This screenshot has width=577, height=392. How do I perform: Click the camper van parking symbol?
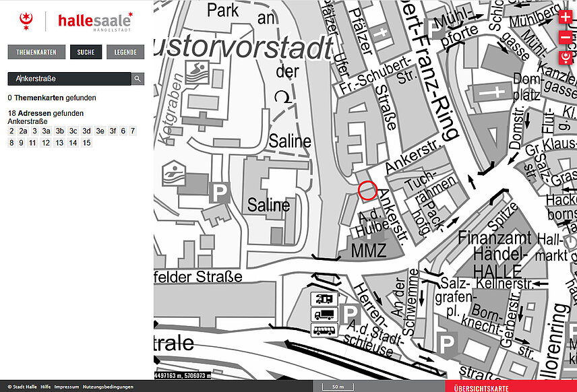tap(321, 298)
